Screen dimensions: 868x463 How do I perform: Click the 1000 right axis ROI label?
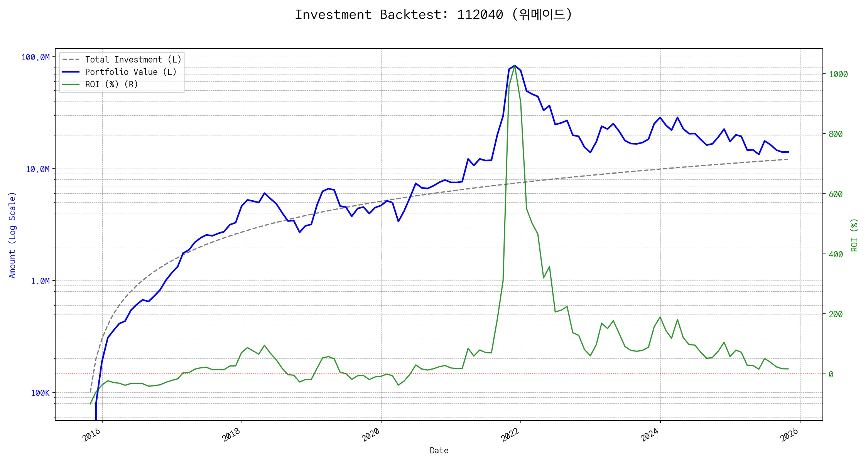click(x=838, y=74)
